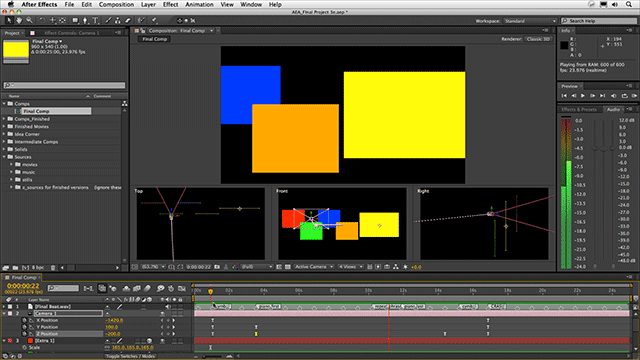Toggle the Z Position stopwatch
640x360 pixels.
point(24,334)
